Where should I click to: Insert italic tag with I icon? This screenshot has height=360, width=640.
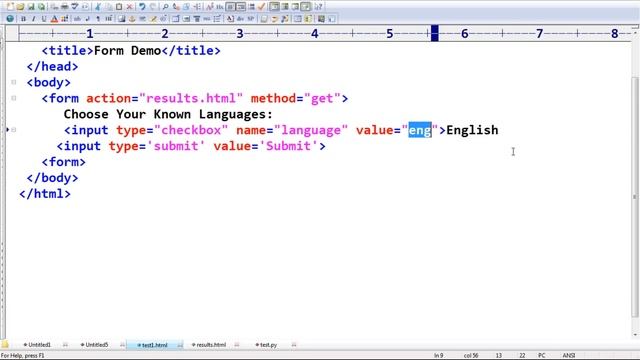tap(33, 19)
